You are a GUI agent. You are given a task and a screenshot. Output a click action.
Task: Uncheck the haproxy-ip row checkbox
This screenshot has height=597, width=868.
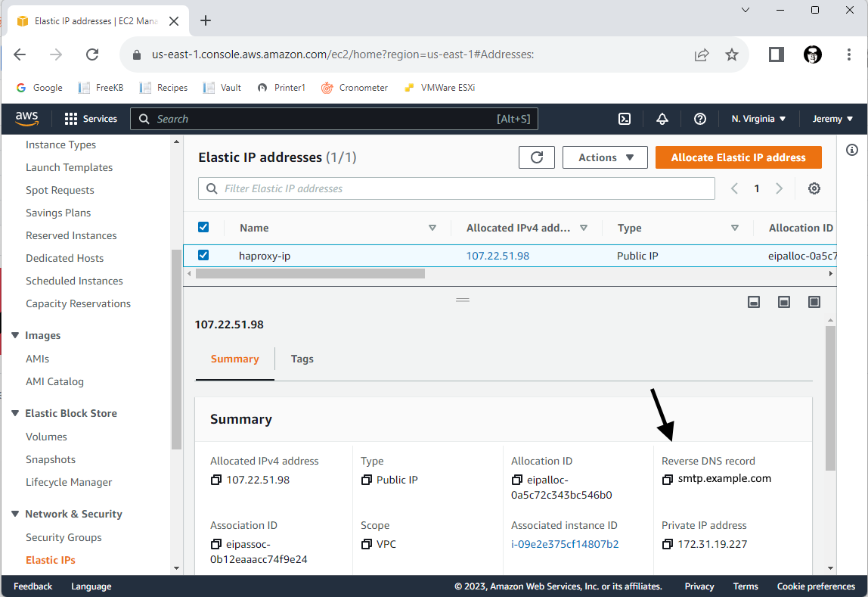pos(203,255)
